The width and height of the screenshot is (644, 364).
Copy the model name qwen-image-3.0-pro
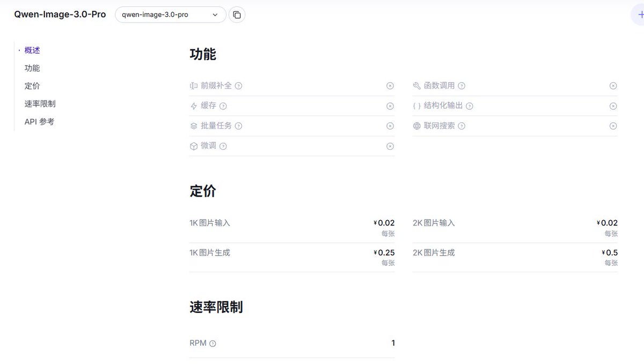tap(237, 15)
